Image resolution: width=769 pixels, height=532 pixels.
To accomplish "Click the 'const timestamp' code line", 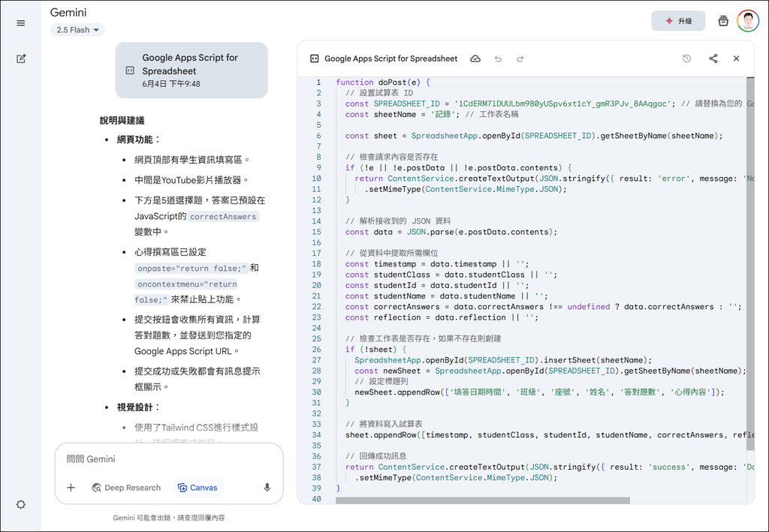I will (437, 264).
